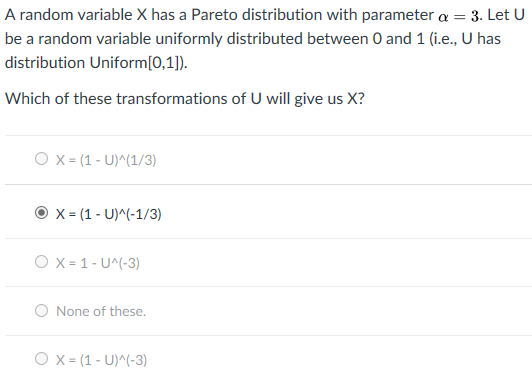
Task: Click the α = 3 math formula
Action: tap(460, 16)
